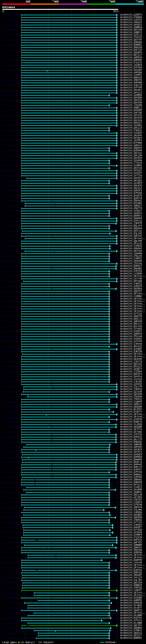This screenshot has width=146, height=644.
Task: Select hit label UniRef100_C1MPP2
Action: 131,75
